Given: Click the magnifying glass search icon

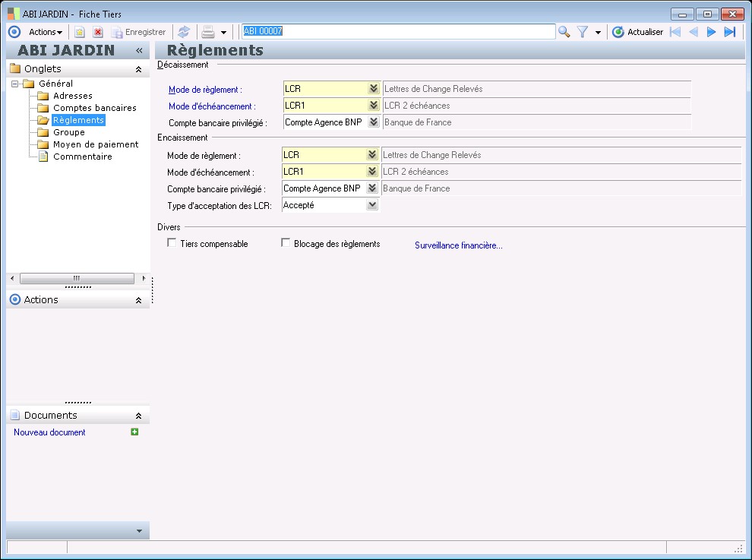Looking at the screenshot, I should [564, 32].
